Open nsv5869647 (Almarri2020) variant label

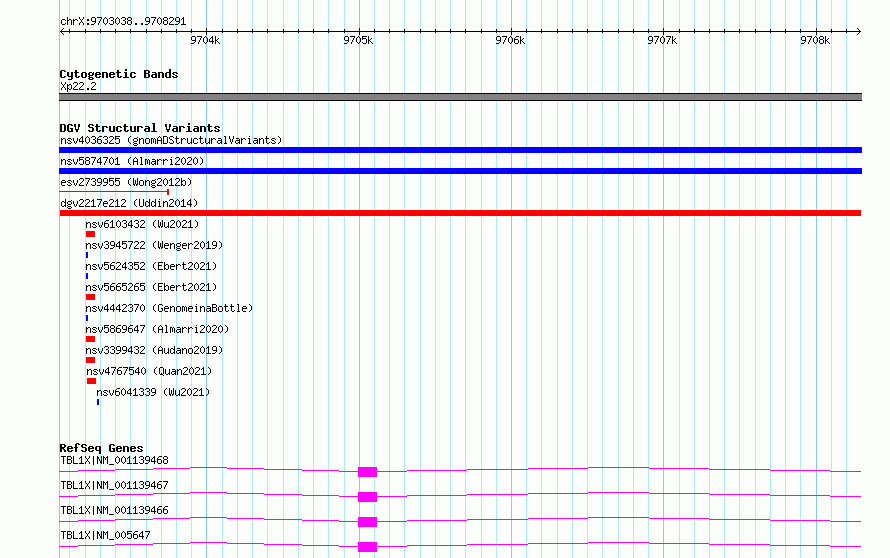157,329
